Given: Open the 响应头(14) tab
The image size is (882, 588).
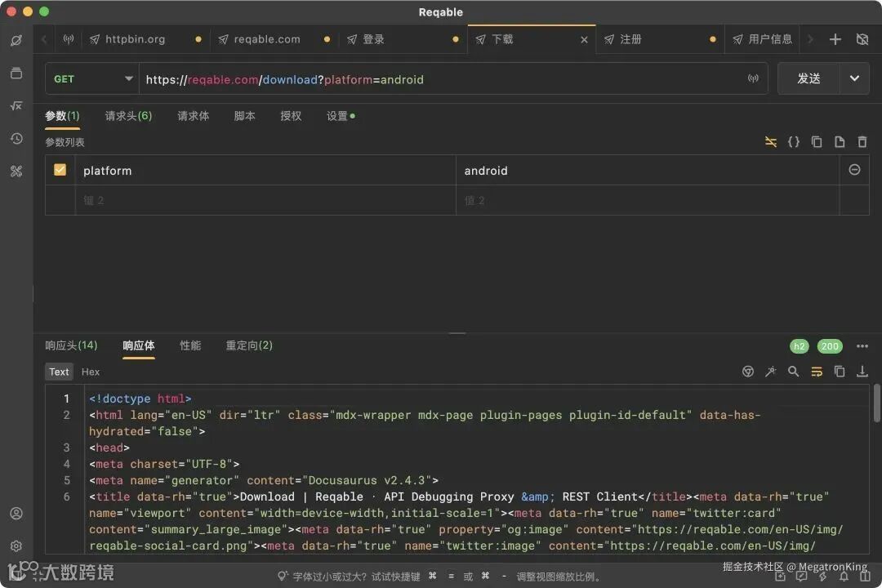Looking at the screenshot, I should pyautogui.click(x=71, y=345).
